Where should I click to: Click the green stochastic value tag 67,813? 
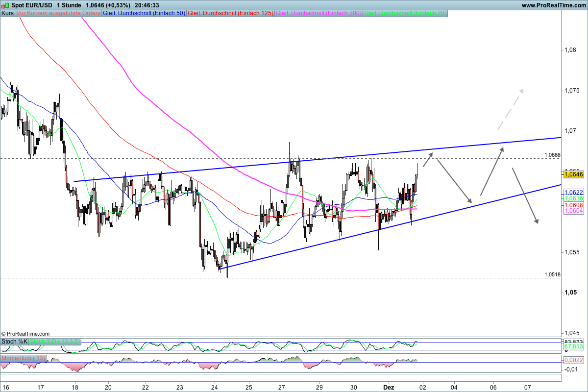pyautogui.click(x=573, y=346)
